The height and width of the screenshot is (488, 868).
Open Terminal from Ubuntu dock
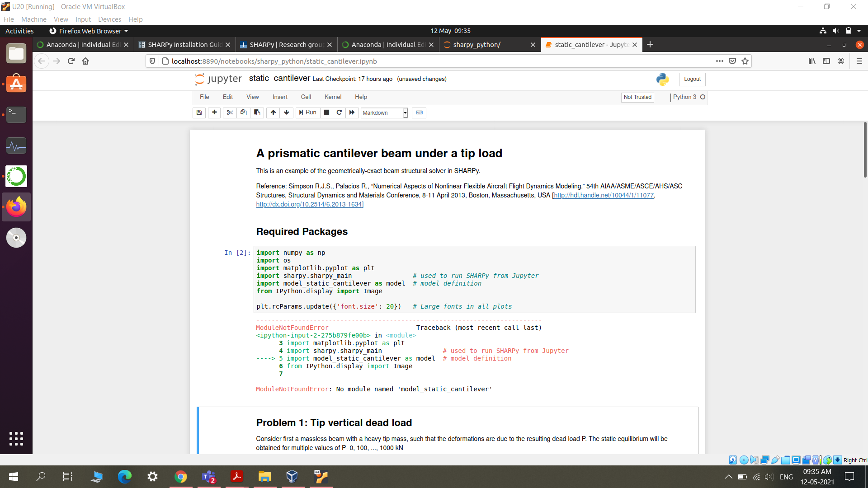(16, 114)
